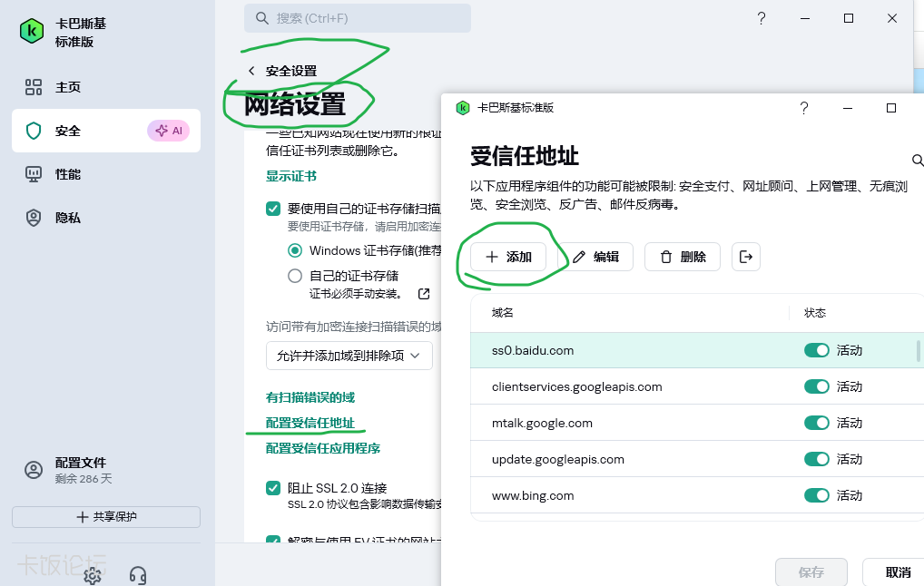This screenshot has width=924, height=586.
Task: Open the 有扫描错误的域 link
Action: (310, 397)
